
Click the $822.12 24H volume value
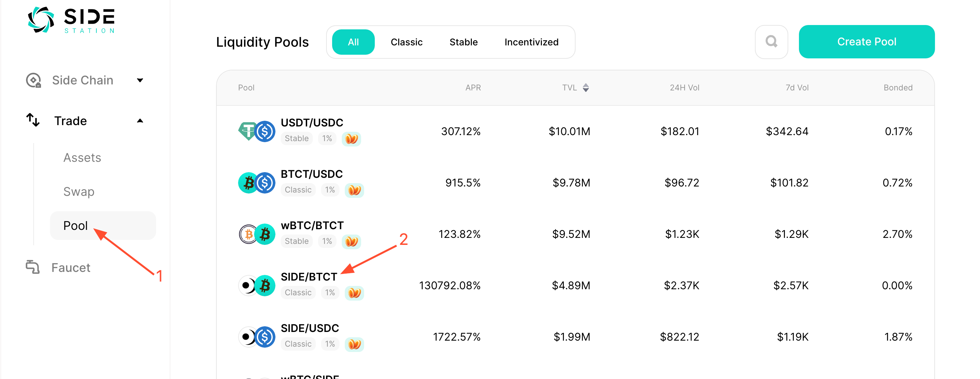point(680,337)
